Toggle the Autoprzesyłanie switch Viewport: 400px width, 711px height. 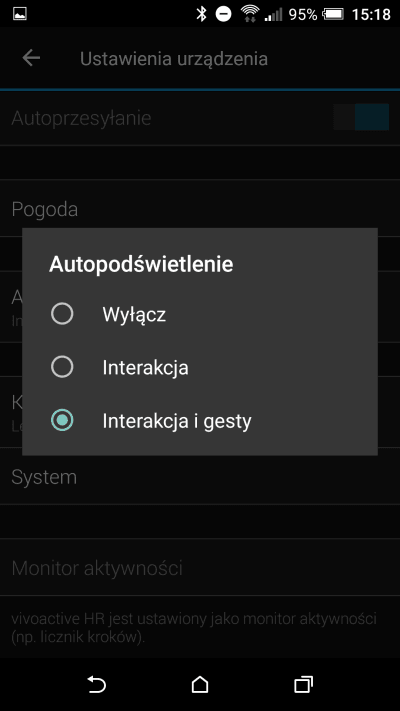point(361,117)
